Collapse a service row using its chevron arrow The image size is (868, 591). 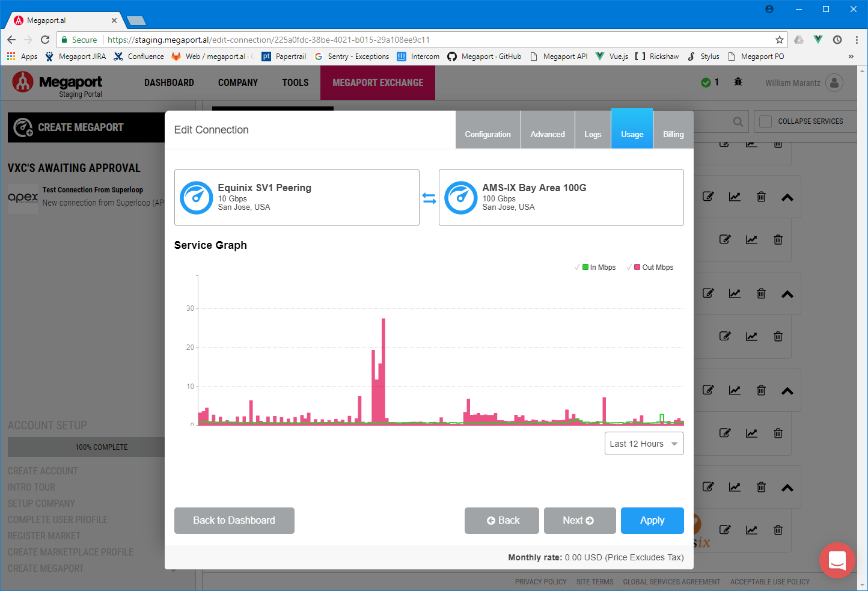787,197
